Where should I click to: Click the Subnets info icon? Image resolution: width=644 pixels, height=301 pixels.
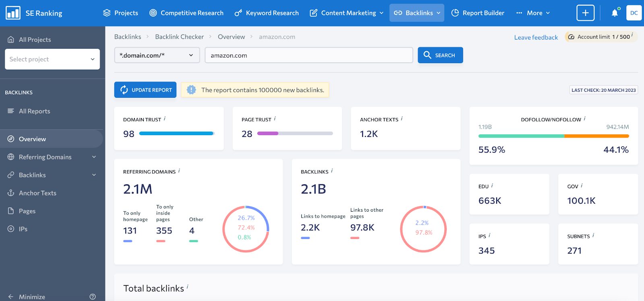(x=593, y=235)
